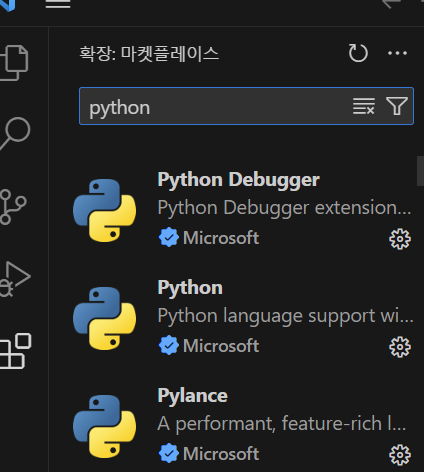Click the Pylance performant feature-rich description
The width and height of the screenshot is (424, 472).
coord(282,424)
